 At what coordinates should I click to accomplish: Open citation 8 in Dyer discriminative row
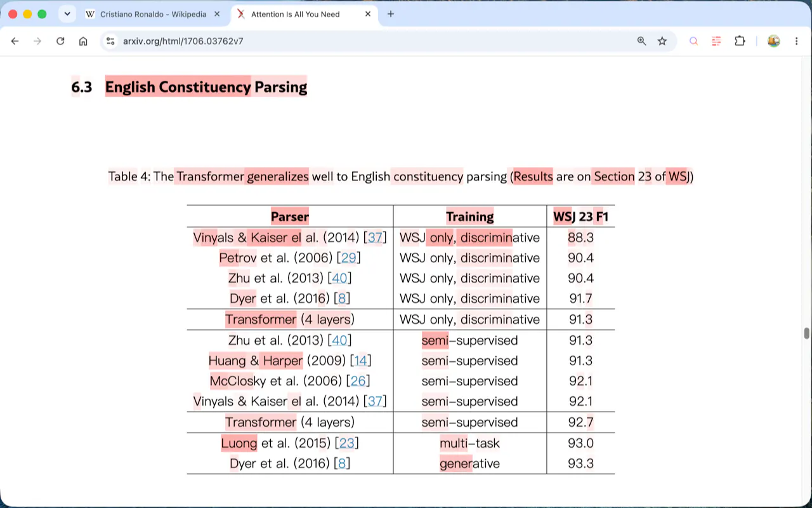point(342,298)
